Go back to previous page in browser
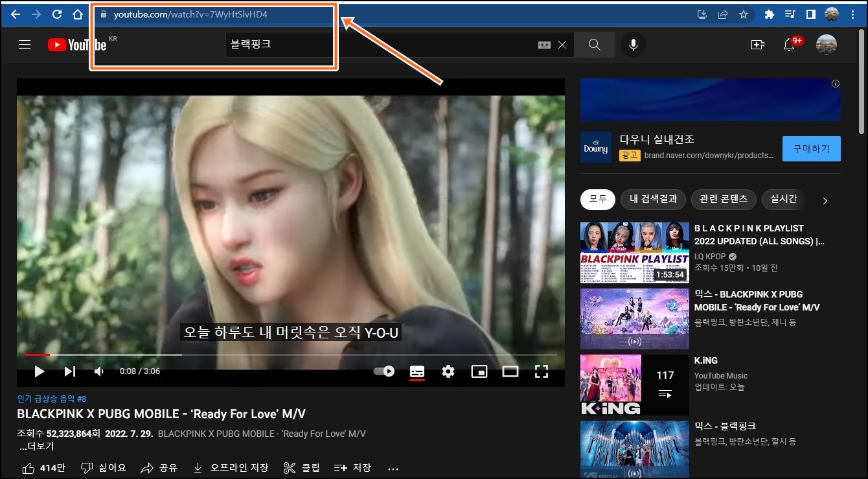 point(16,14)
